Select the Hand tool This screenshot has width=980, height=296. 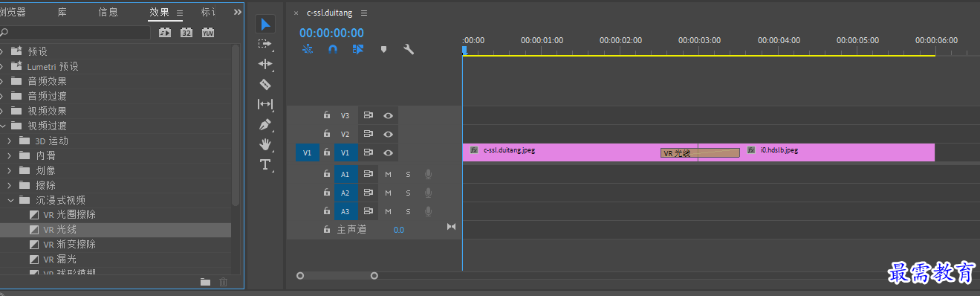[x=265, y=144]
